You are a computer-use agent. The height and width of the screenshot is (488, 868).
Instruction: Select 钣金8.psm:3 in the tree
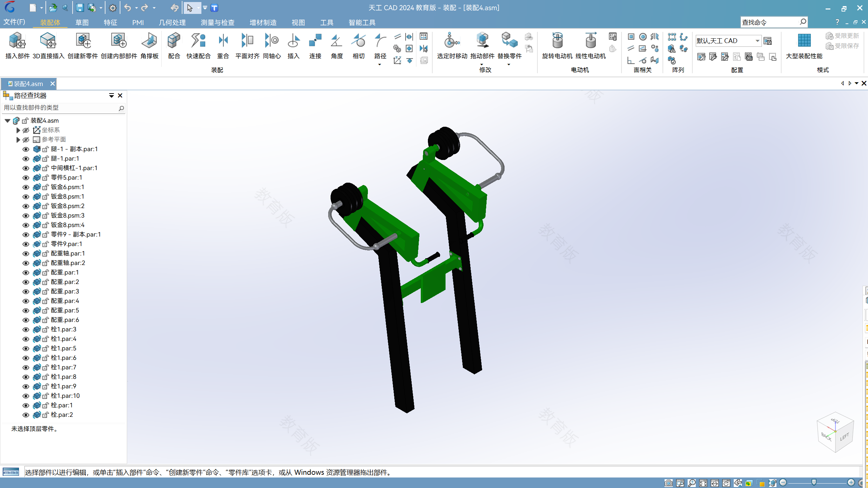67,216
